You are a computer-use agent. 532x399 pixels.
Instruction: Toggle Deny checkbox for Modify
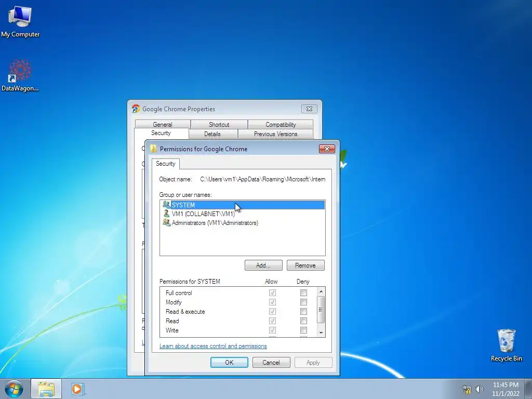303,302
